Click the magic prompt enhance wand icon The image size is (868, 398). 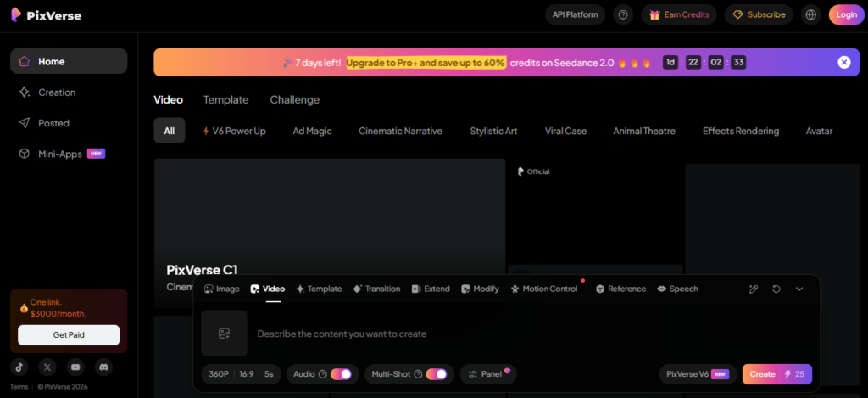click(x=754, y=289)
